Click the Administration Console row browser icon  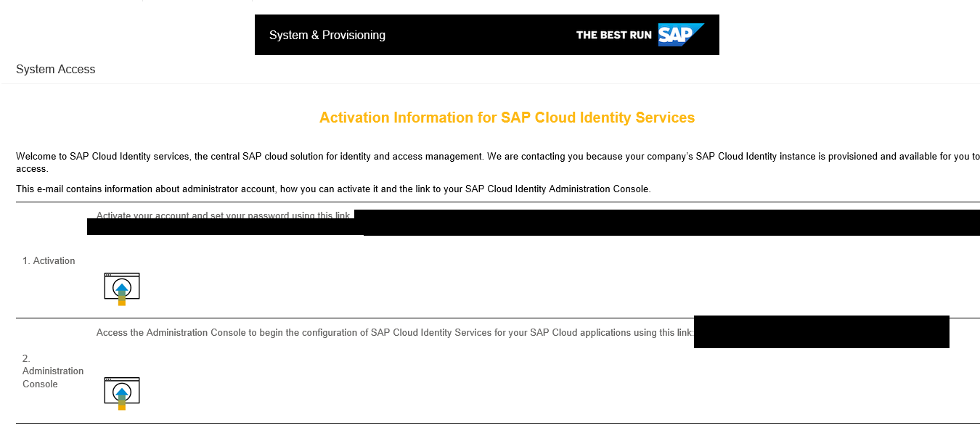coord(122,393)
